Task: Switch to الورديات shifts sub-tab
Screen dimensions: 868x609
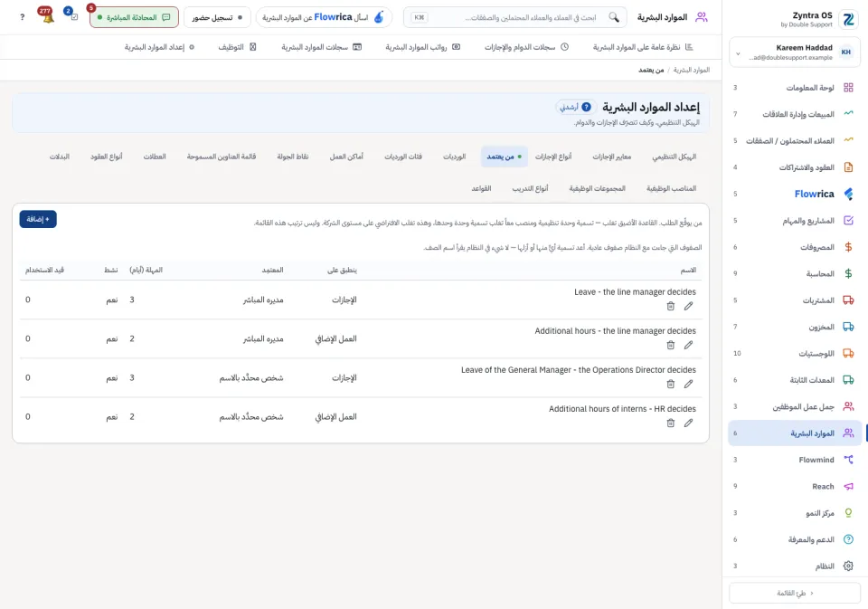Action: point(455,157)
